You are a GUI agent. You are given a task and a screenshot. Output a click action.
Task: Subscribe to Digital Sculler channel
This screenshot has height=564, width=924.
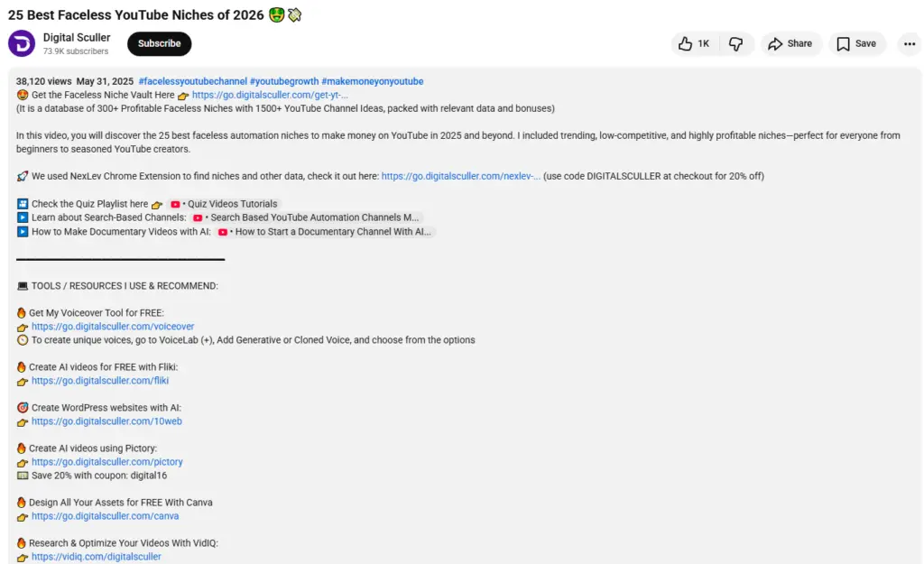pyautogui.click(x=160, y=43)
